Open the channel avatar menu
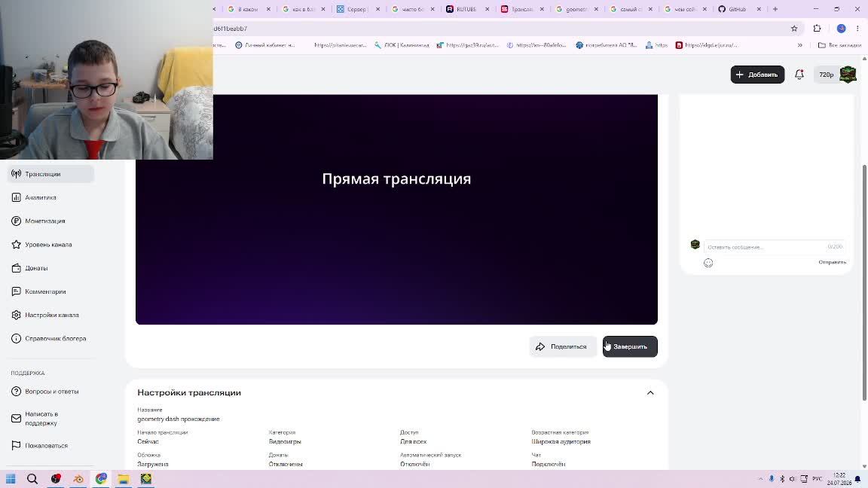This screenshot has width=868, height=488. coord(848,74)
